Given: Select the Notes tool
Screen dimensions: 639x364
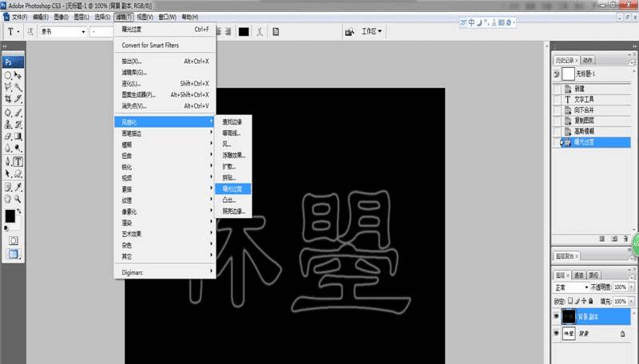Looking at the screenshot, I should point(8,188).
